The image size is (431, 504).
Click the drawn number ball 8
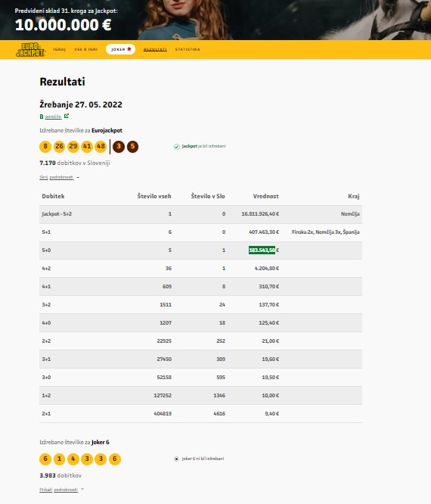[45, 147]
